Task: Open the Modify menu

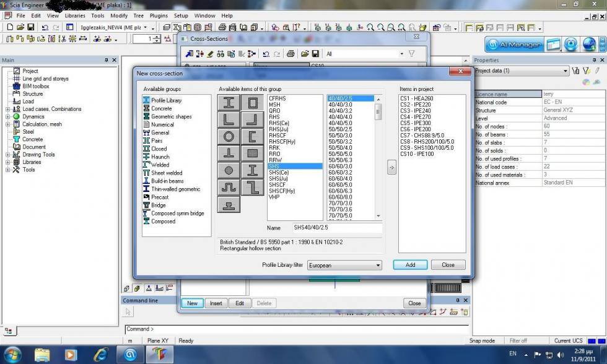Action: pos(119,16)
